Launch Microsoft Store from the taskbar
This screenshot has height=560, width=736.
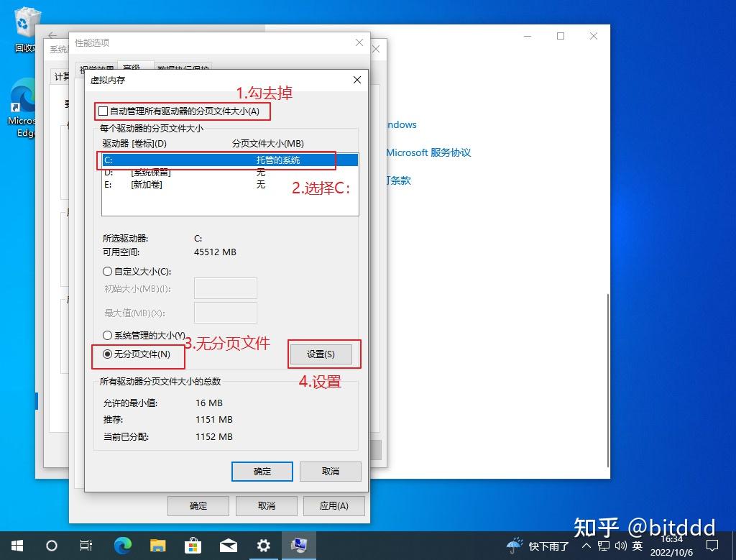(x=193, y=546)
